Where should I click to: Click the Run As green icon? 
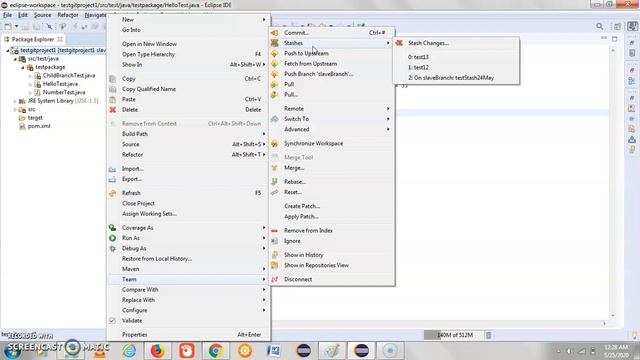click(113, 238)
